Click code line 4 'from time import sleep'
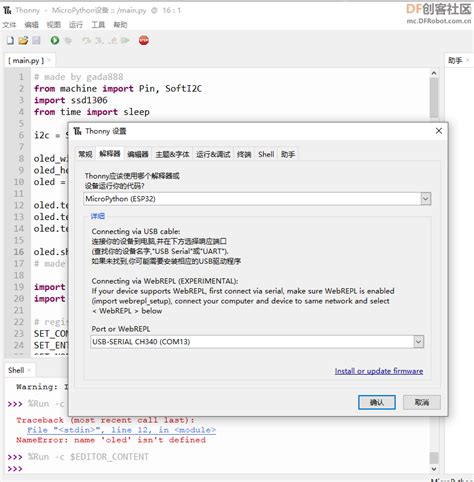This screenshot has height=482, width=474. tap(92, 112)
